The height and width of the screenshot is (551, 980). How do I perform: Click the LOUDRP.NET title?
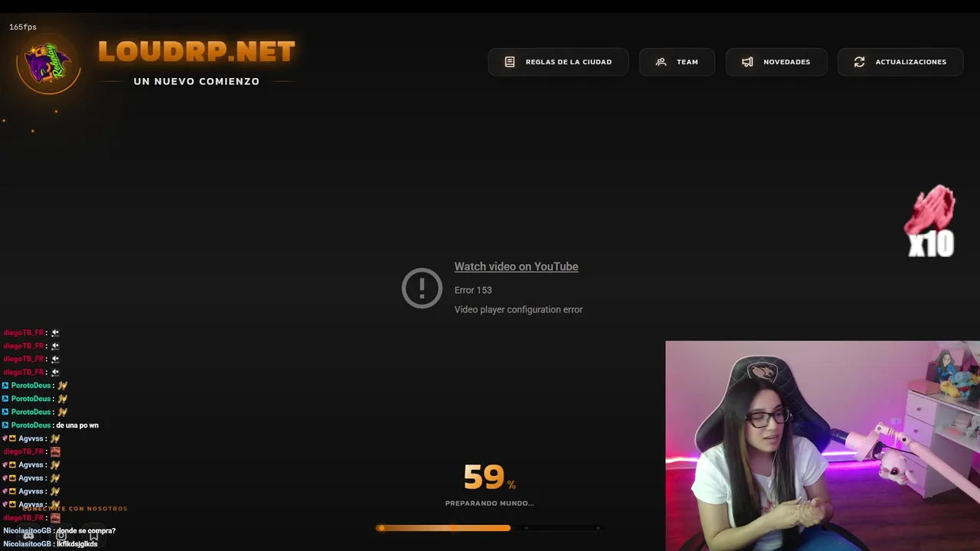click(197, 52)
